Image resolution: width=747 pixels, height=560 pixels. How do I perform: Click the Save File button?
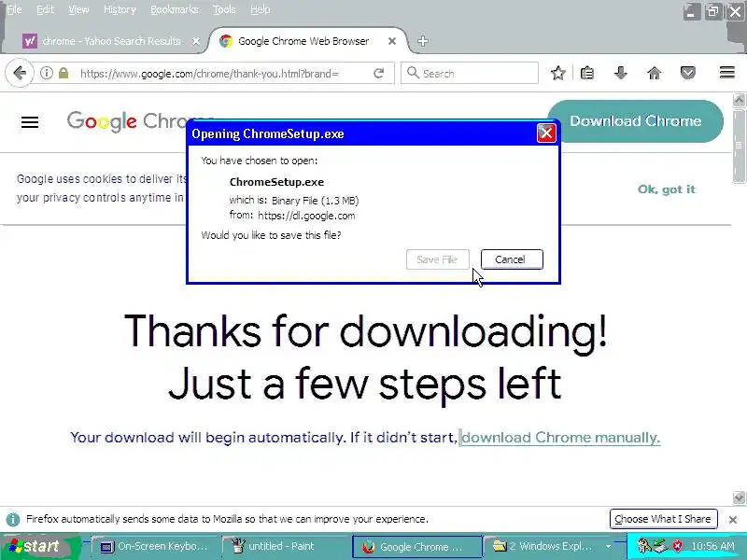tap(437, 259)
